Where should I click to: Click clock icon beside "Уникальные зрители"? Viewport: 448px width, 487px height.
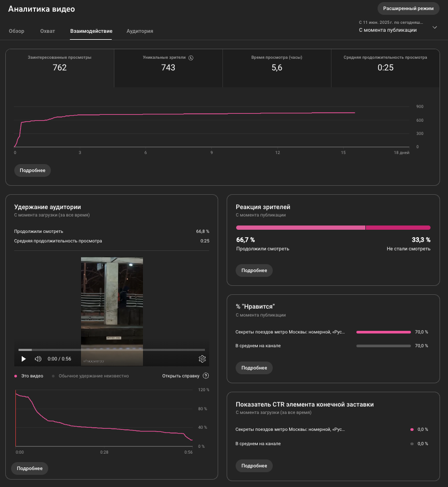(191, 58)
